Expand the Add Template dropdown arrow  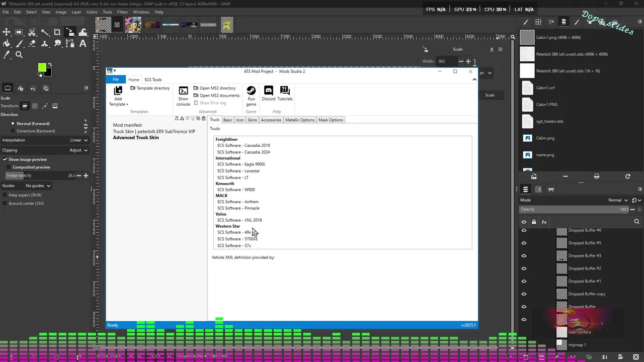pos(127,105)
